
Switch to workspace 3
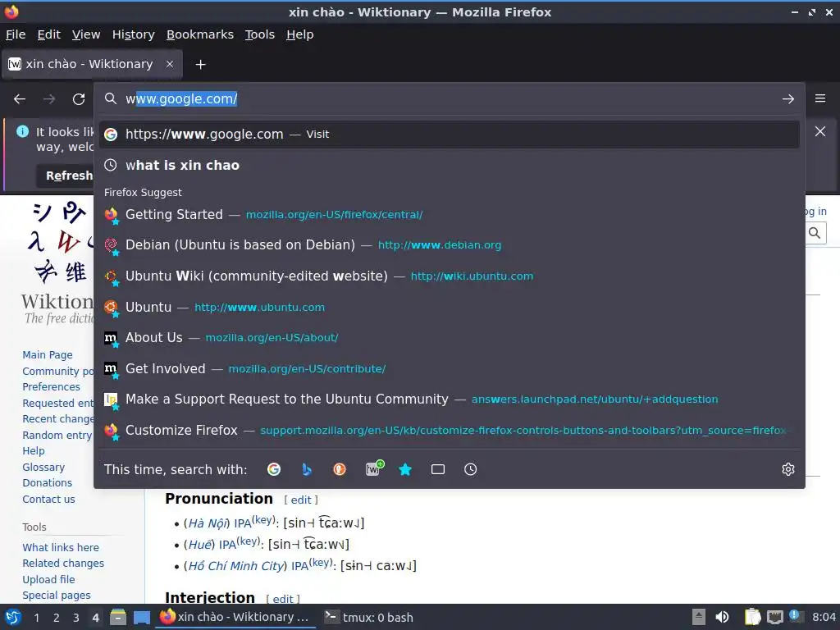tap(75, 618)
